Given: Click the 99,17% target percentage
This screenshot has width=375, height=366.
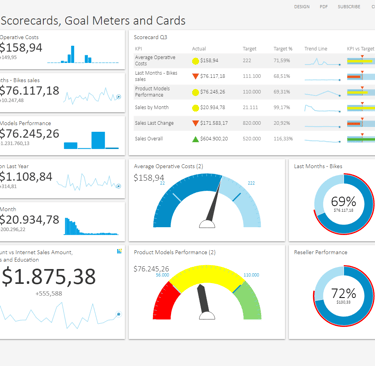Looking at the screenshot, I should pyautogui.click(x=282, y=107).
